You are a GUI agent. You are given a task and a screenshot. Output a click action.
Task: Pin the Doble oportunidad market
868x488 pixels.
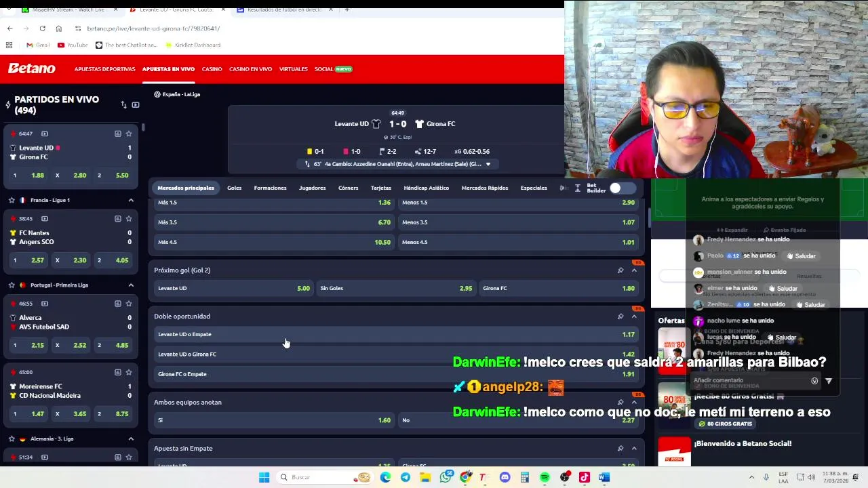[620, 317]
